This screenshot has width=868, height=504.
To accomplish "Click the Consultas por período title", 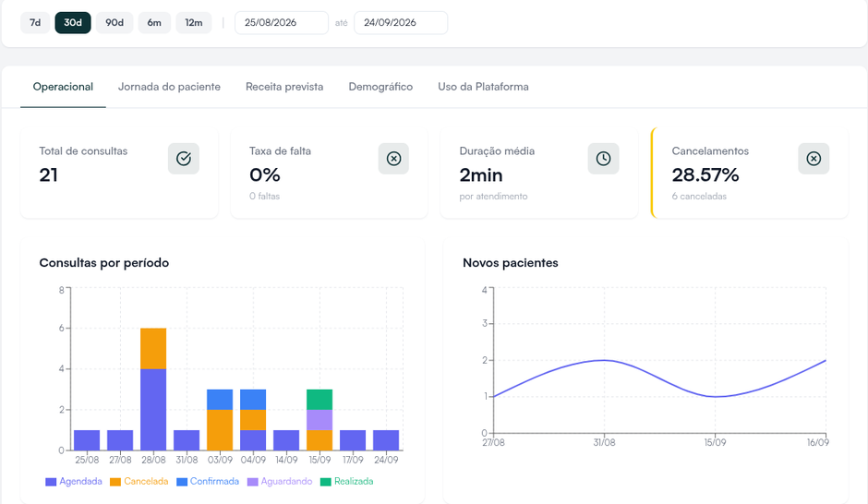I will 104,263.
